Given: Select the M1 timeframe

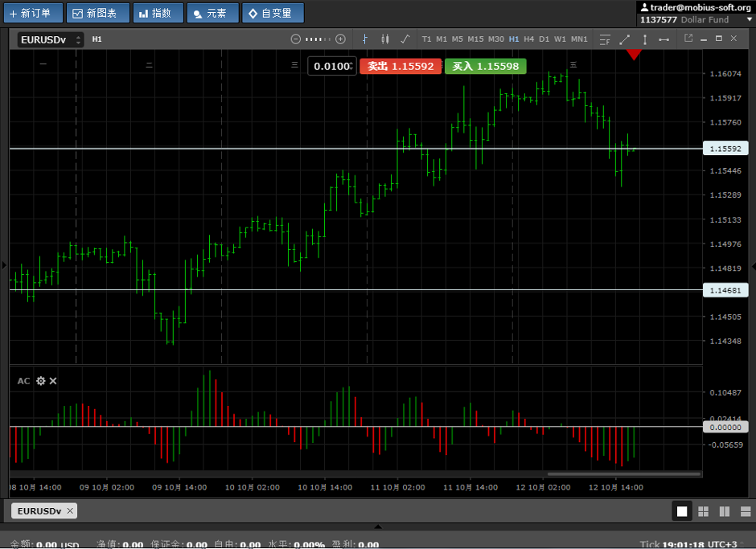Looking at the screenshot, I should [x=442, y=39].
